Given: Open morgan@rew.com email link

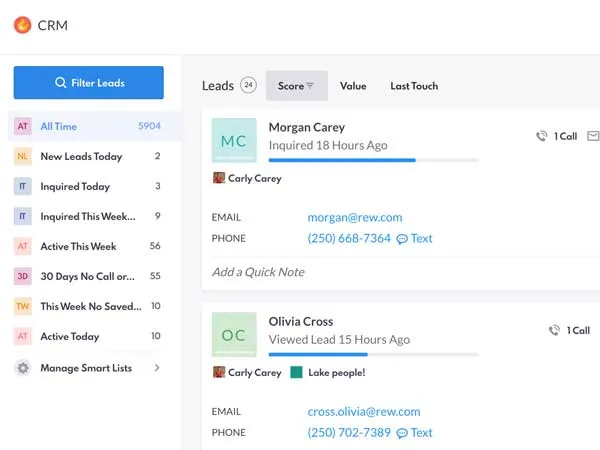Looking at the screenshot, I should point(357,217).
